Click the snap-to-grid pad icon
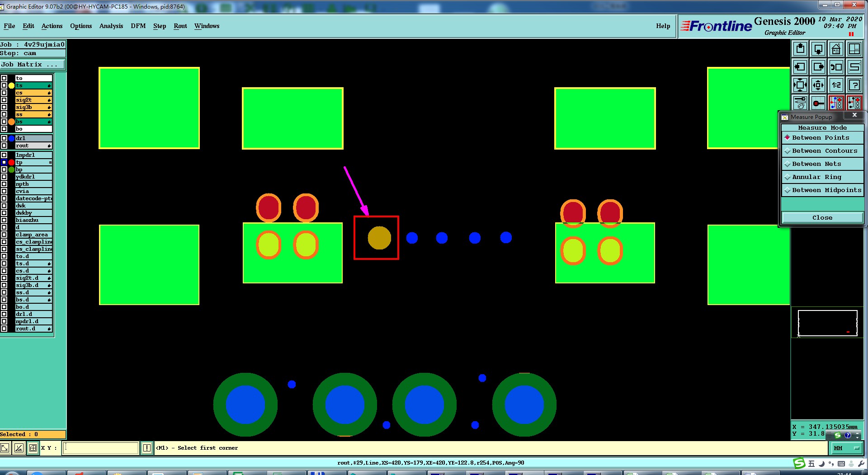 pos(818,103)
